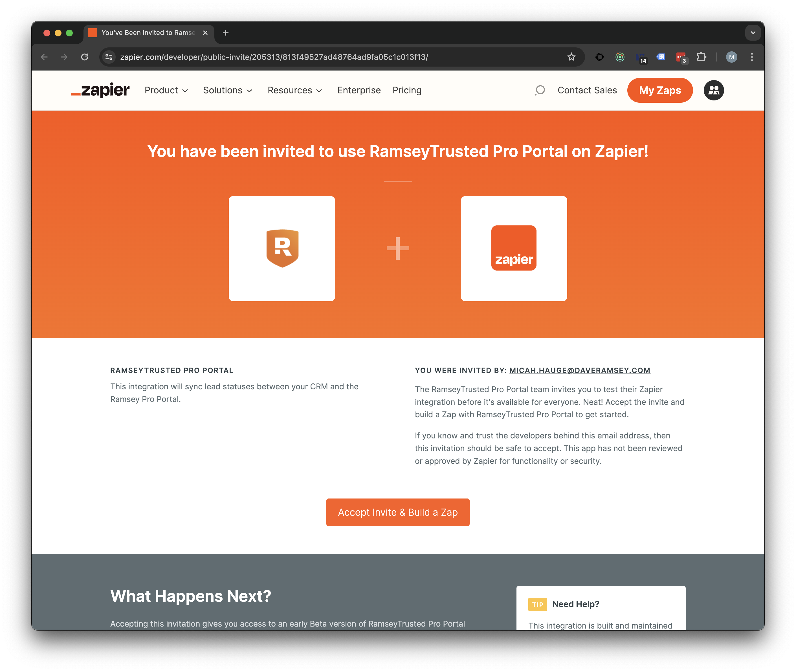Image resolution: width=796 pixels, height=672 pixels.
Task: Open the browser extensions puzzle icon
Action: tap(701, 57)
